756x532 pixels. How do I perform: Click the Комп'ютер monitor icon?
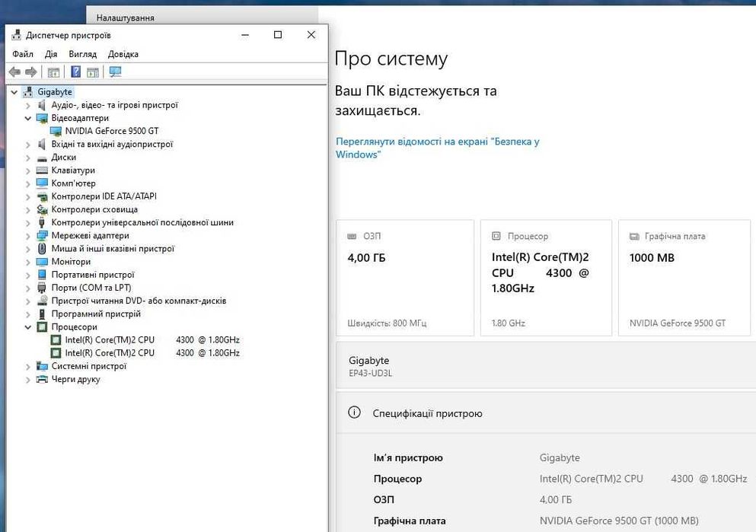(x=42, y=183)
